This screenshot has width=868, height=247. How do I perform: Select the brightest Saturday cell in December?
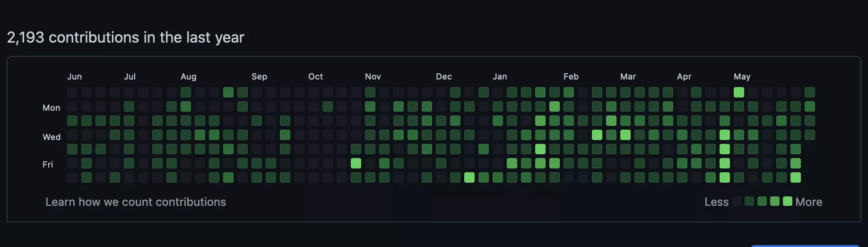point(469,177)
